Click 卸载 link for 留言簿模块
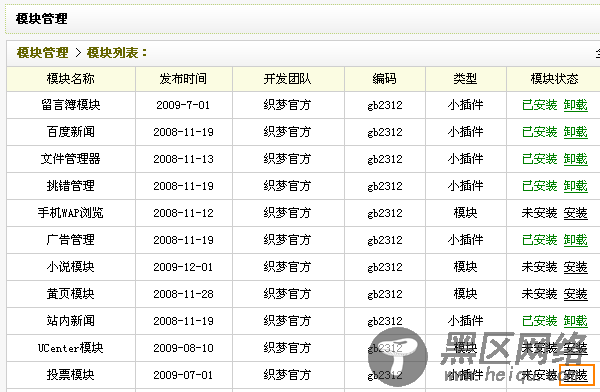 coord(576,105)
